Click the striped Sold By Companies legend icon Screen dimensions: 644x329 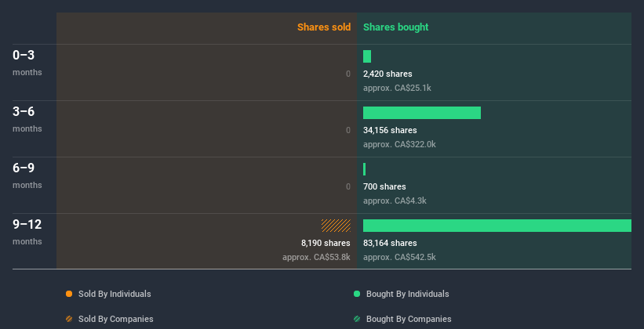point(69,319)
